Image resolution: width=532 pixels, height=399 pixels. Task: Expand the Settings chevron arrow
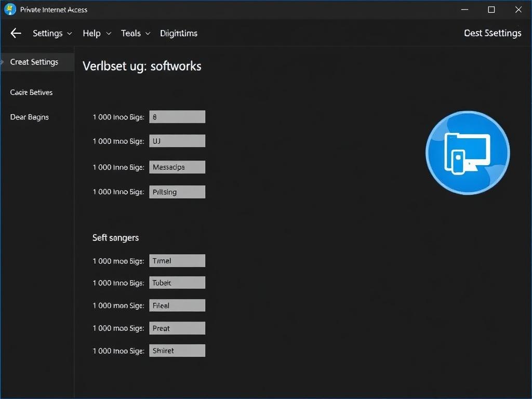coord(70,34)
